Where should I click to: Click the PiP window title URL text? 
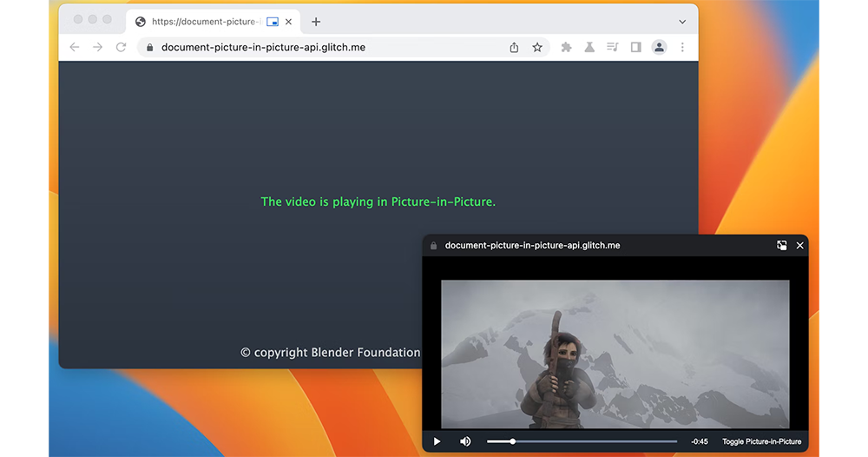point(533,245)
